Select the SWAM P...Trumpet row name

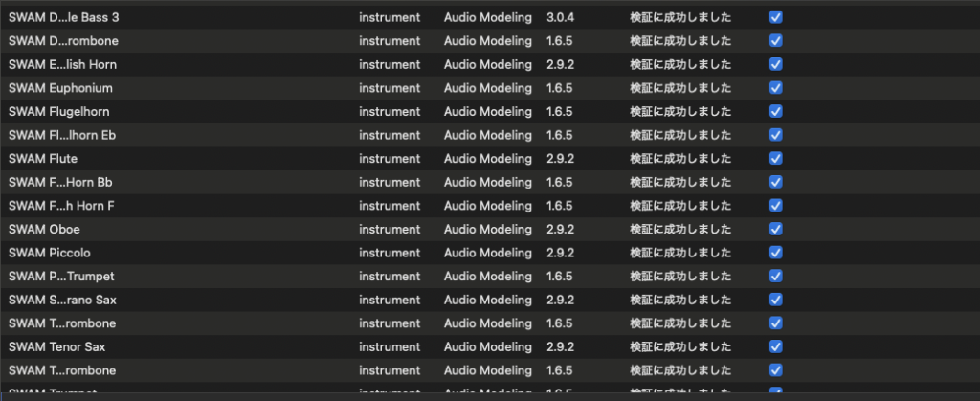pos(61,277)
